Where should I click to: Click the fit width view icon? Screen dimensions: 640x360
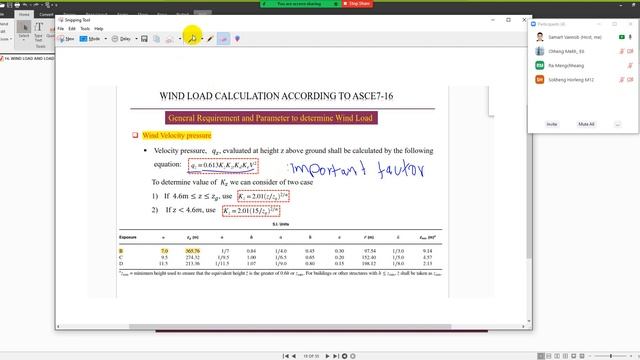582,356
